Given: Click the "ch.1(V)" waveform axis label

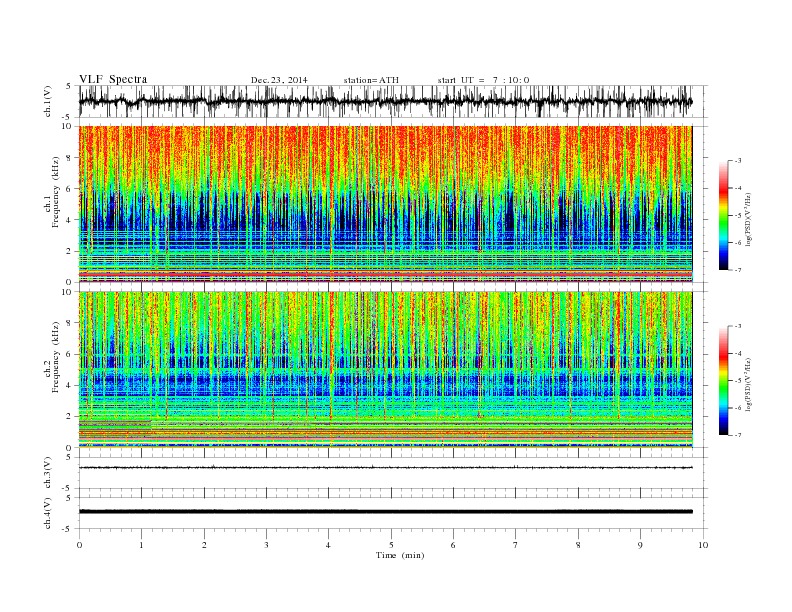Looking at the screenshot, I should tap(47, 101).
